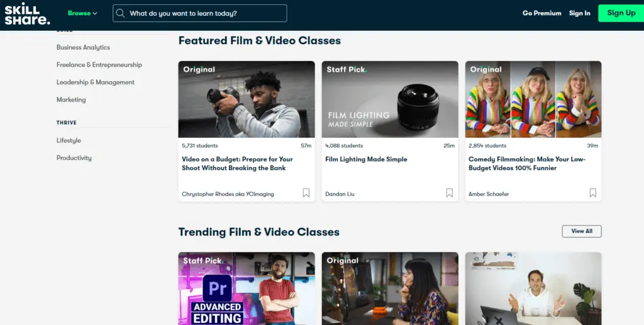This screenshot has height=325, width=644.
Task: Visit teacher Amber Schaefer's profile
Action: [x=489, y=194]
